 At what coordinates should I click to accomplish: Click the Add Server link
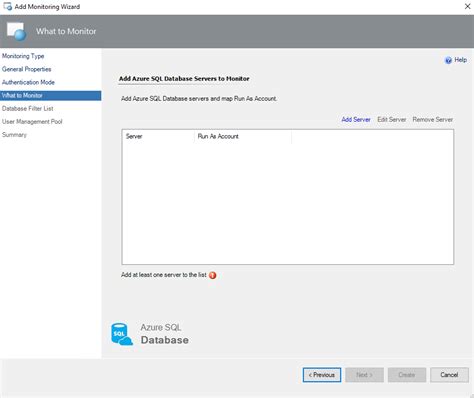click(x=356, y=119)
